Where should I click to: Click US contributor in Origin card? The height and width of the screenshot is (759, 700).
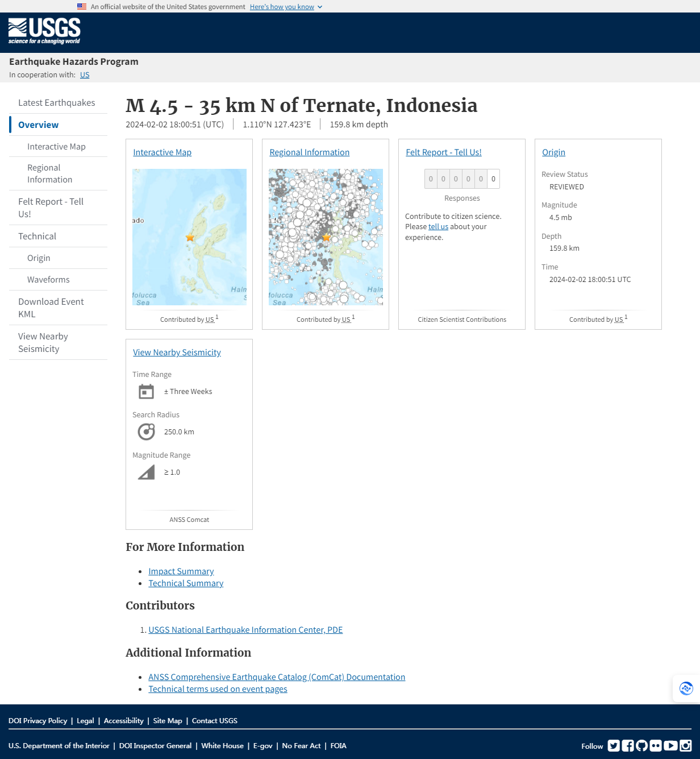pos(619,320)
